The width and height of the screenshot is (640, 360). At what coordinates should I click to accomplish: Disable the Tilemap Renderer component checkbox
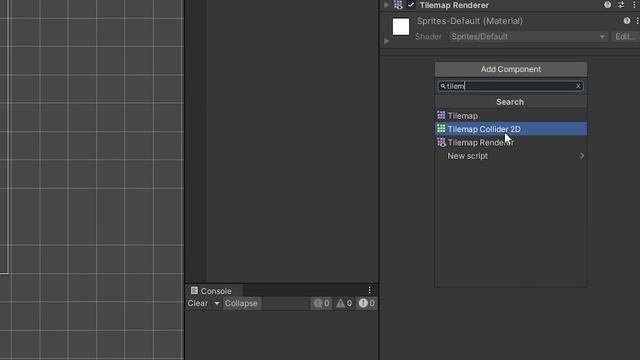click(x=411, y=5)
